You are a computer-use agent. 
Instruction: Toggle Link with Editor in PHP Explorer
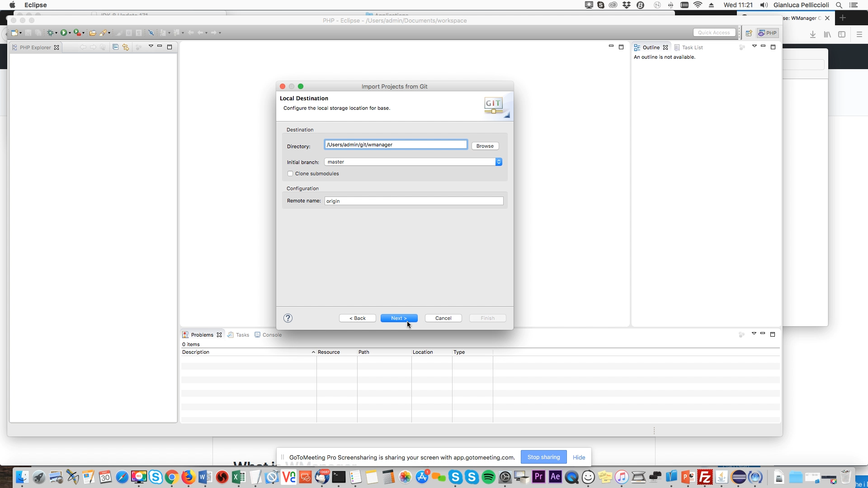(126, 47)
